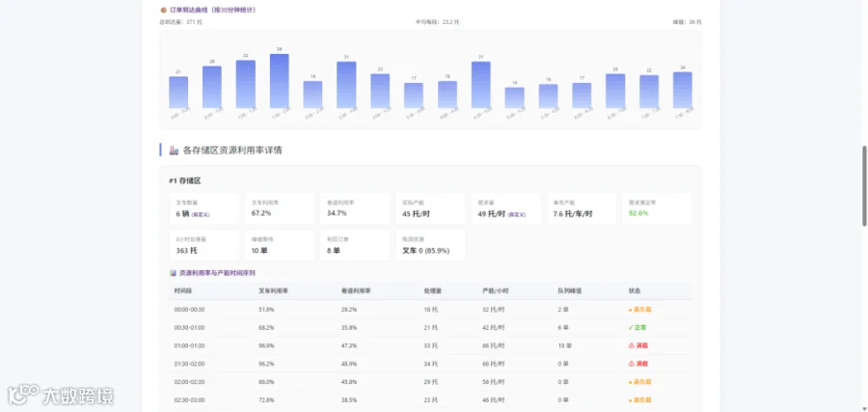Viewport: 868px width, 412px height.
Task: Click the 峰值等待 10 单 card
Action: tap(280, 245)
